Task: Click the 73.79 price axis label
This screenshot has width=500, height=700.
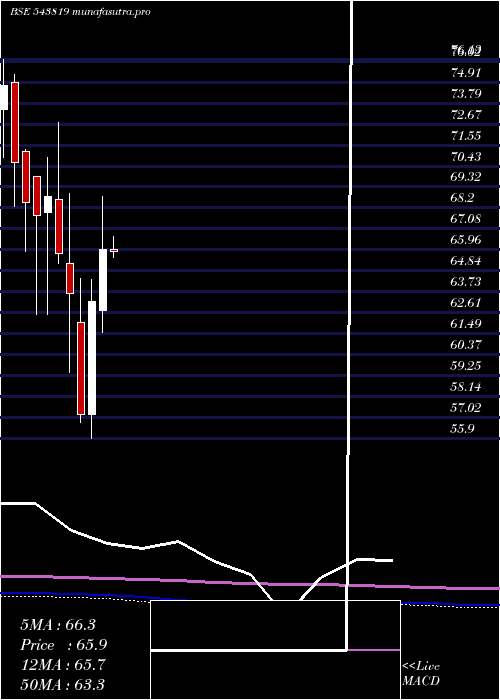Action: pyautogui.click(x=466, y=93)
